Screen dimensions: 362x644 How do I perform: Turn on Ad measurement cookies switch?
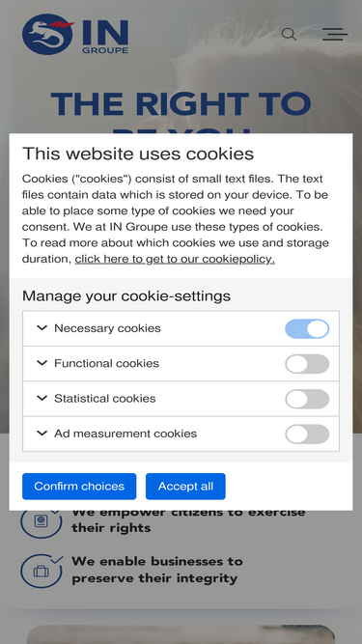coord(307,434)
